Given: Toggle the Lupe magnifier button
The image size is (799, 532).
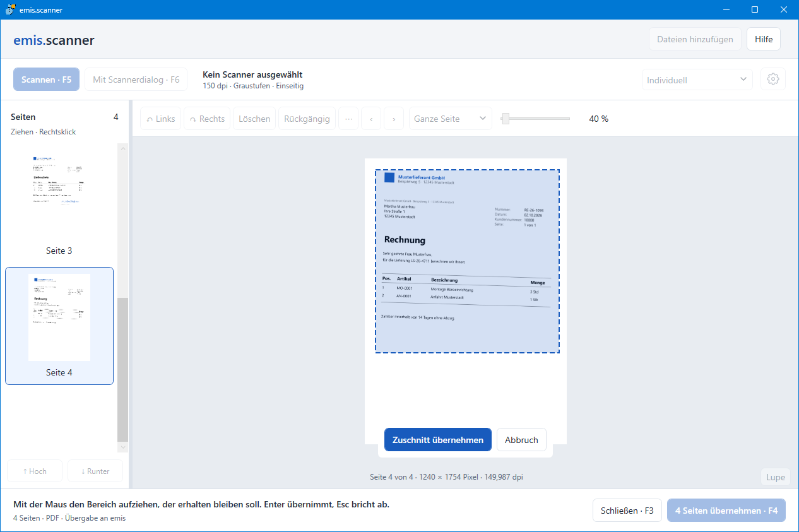Looking at the screenshot, I should click(x=776, y=477).
